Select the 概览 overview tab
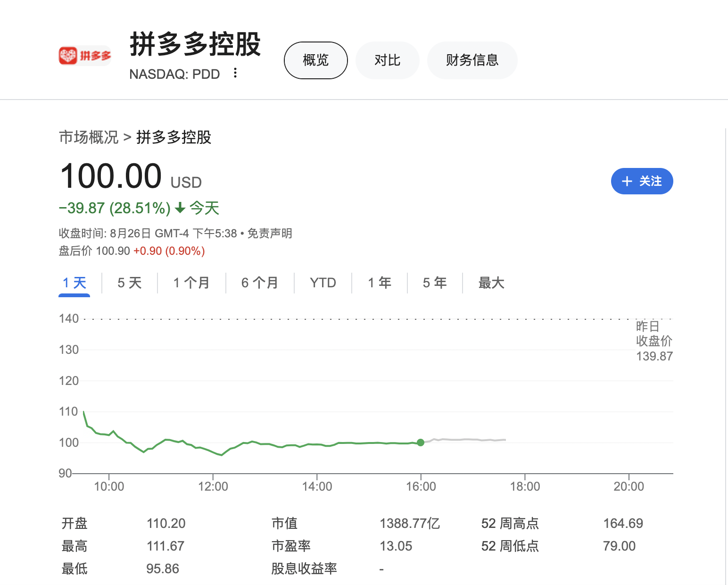 click(315, 60)
